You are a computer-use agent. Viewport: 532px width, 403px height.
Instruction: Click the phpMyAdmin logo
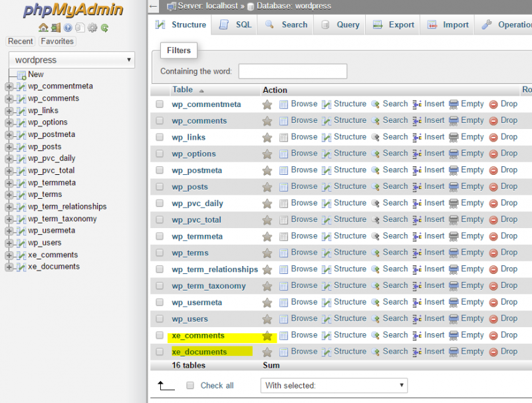click(x=73, y=10)
